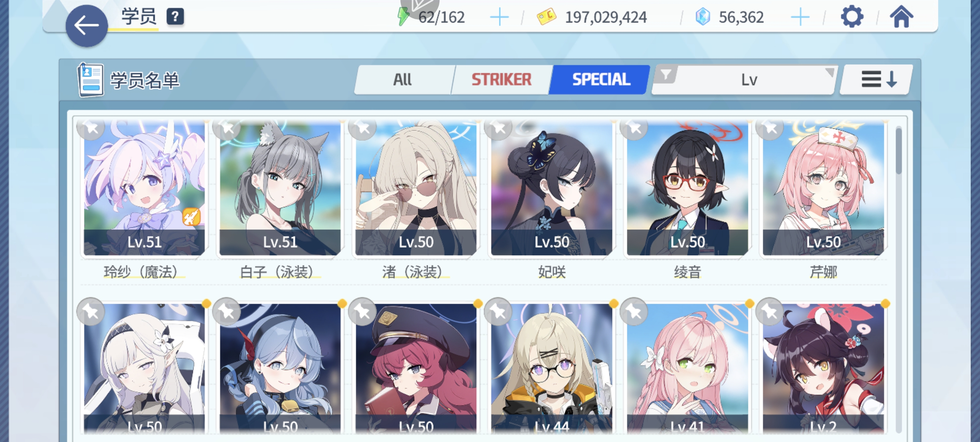Open the settings gear icon
The height and width of the screenshot is (442, 980).
(852, 16)
